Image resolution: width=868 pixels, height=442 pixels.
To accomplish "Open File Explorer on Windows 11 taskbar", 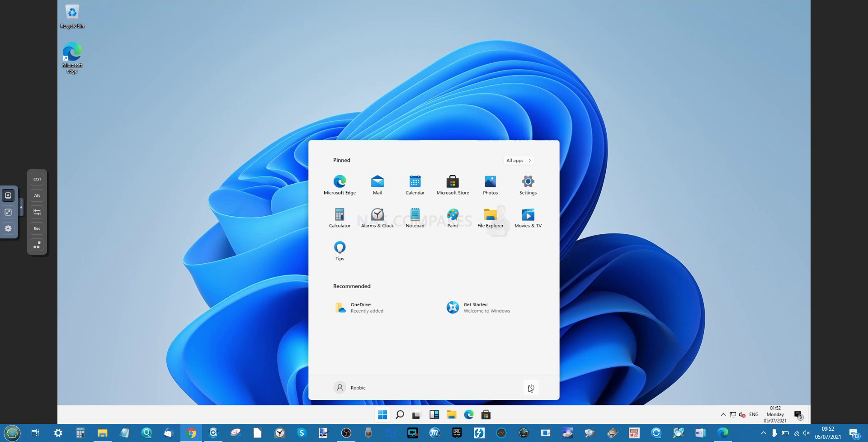I will [x=451, y=414].
